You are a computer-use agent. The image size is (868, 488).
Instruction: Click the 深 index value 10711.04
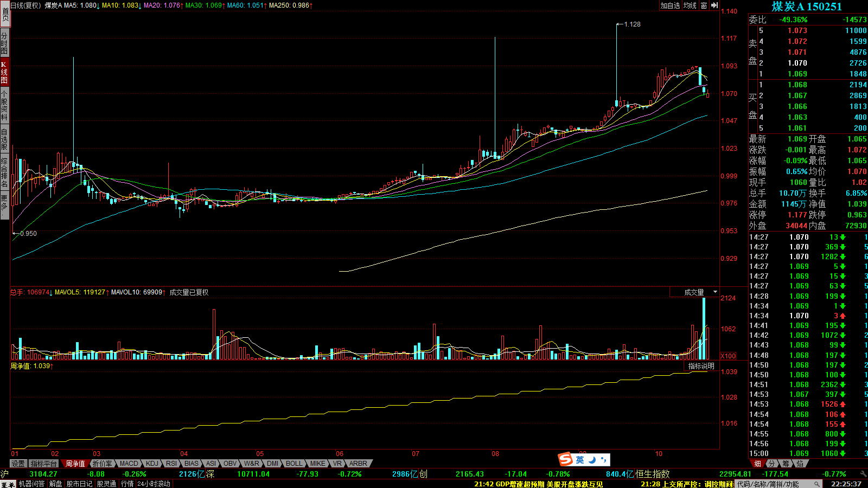pos(253,474)
